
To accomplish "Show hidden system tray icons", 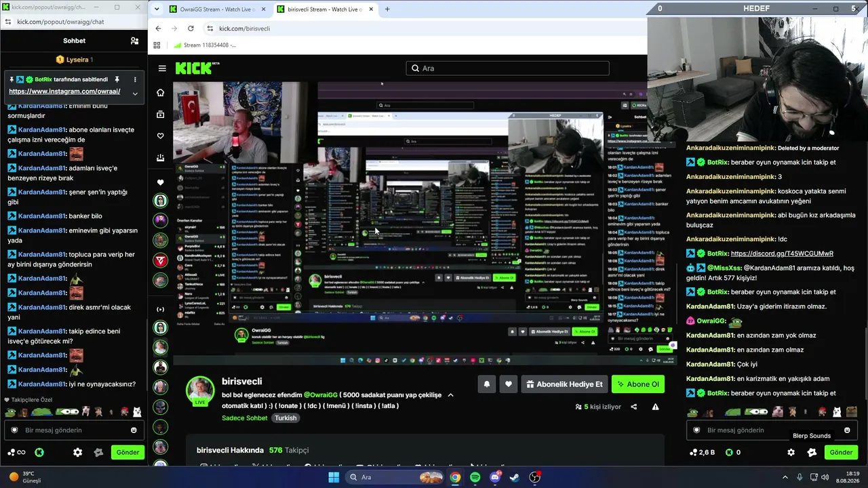I will 785,477.
